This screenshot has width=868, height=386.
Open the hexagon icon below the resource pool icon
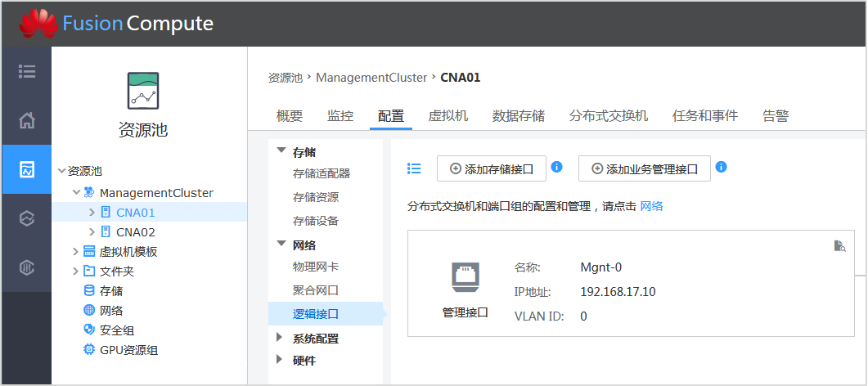coord(26,218)
